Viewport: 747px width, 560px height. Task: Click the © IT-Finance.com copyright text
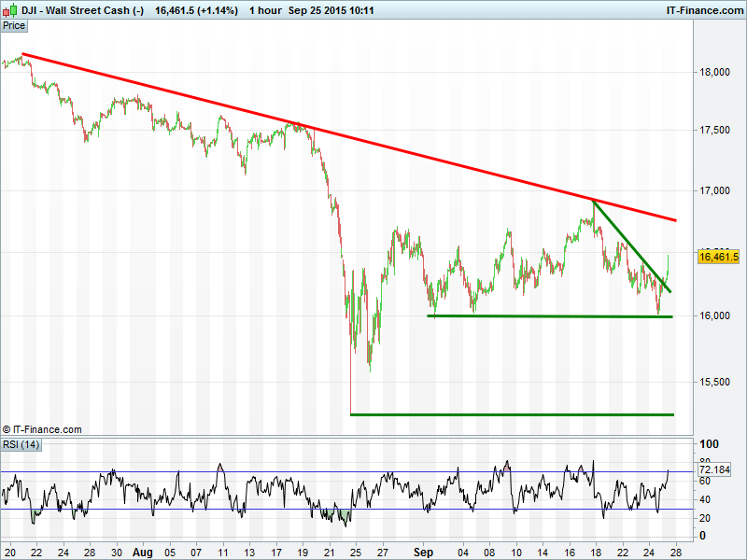click(x=42, y=429)
